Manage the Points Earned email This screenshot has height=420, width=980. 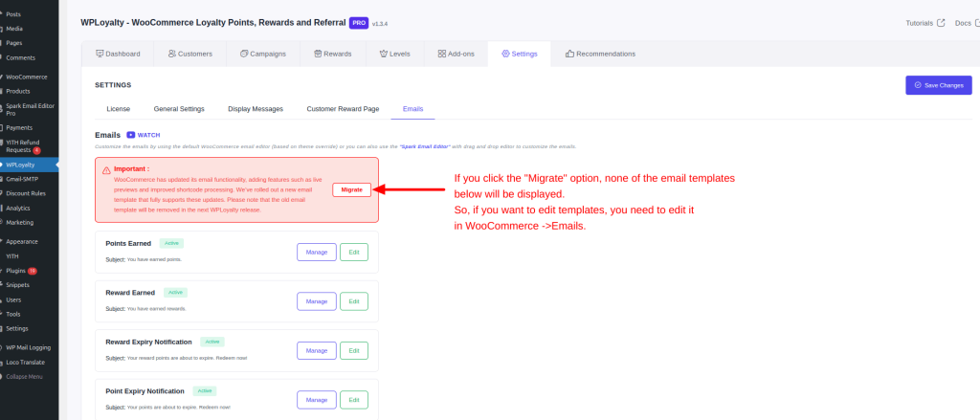click(316, 252)
